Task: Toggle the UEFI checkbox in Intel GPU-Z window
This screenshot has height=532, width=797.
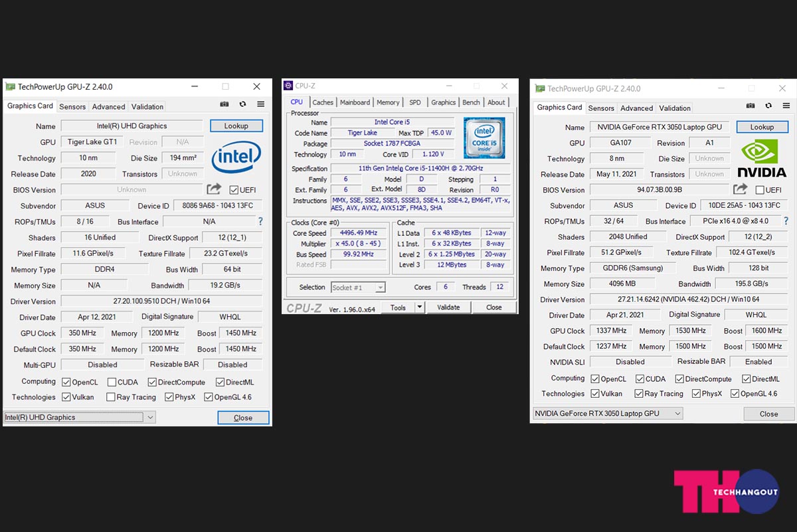Action: pos(234,190)
